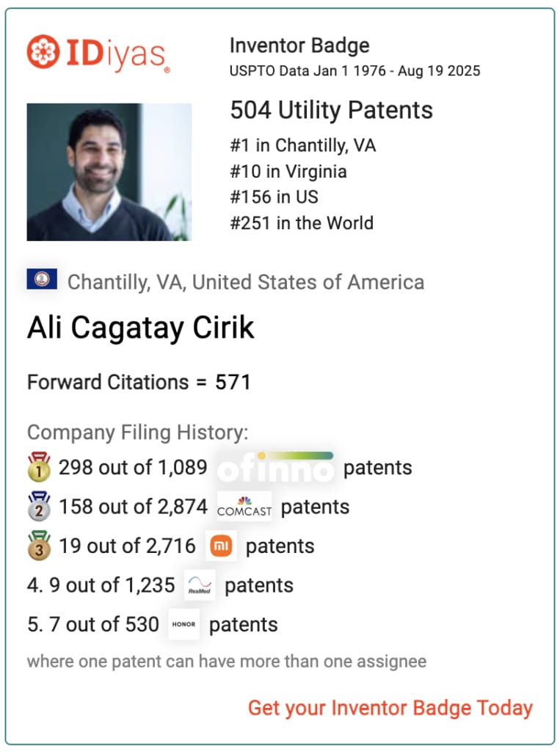Click the Honor company logo
This screenshot has height=752, width=560.
click(183, 625)
